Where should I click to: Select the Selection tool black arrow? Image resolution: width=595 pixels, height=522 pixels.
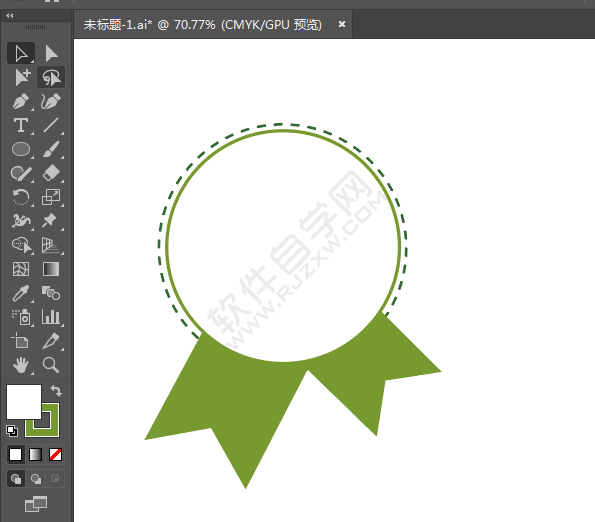coord(21,53)
